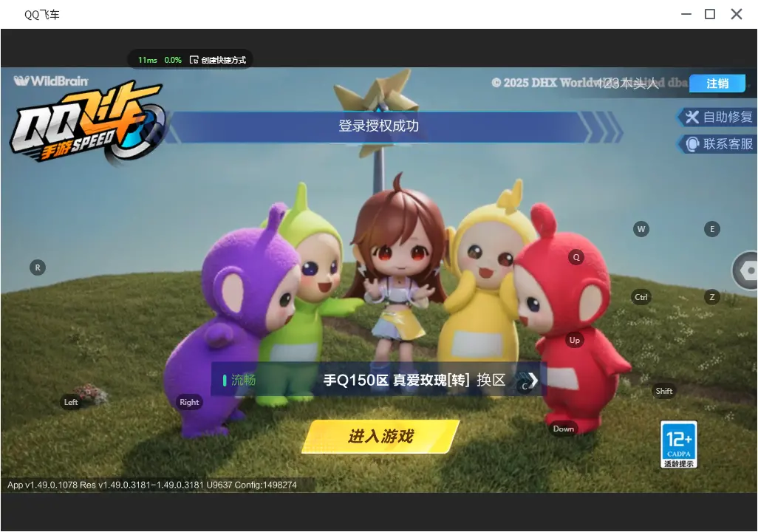The image size is (758, 532).
Task: Click the 注销 logout button
Action: click(717, 83)
